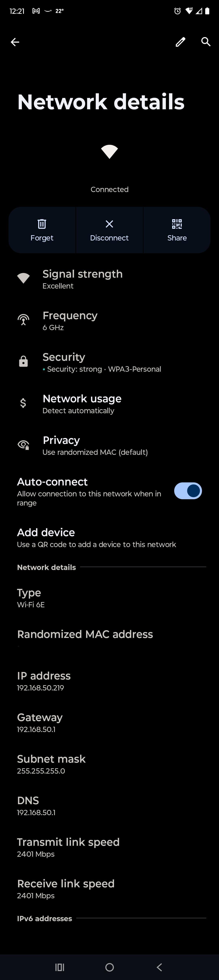Viewport: 219px width, 980px height.
Task: Tap the back arrow icon
Action: pyautogui.click(x=15, y=42)
